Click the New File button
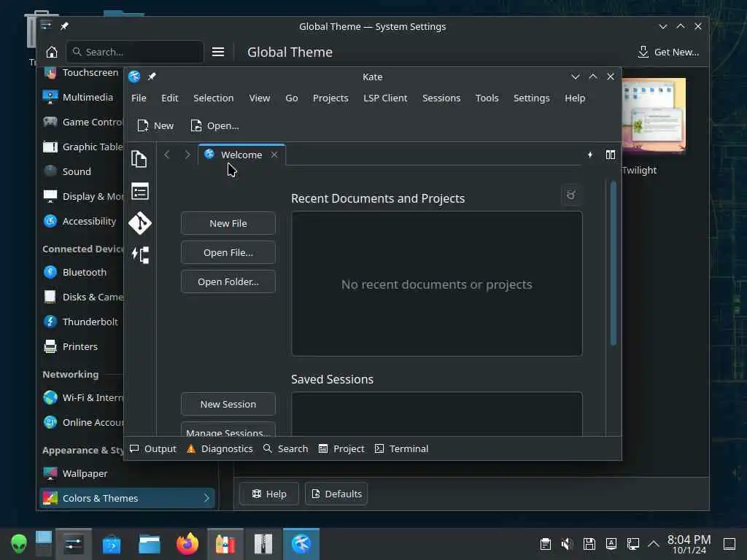The width and height of the screenshot is (747, 560). pyautogui.click(x=228, y=223)
